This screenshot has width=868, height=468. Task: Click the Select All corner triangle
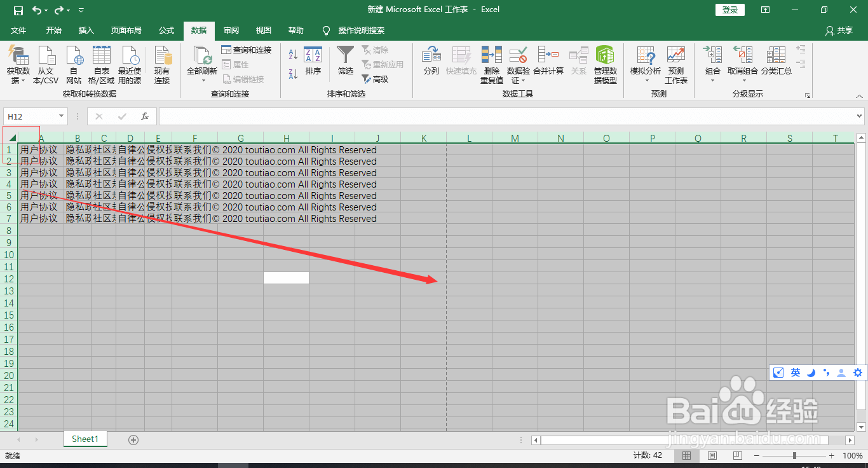(x=11, y=138)
